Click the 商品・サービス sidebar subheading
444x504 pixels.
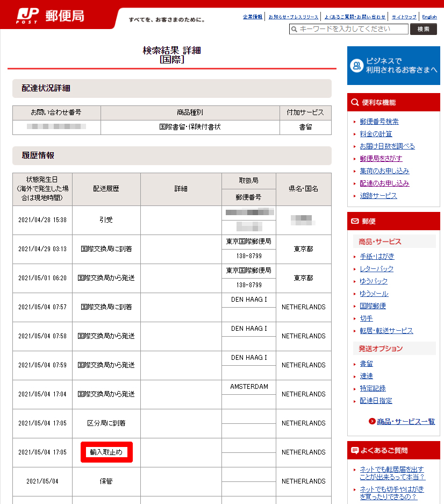click(394, 242)
